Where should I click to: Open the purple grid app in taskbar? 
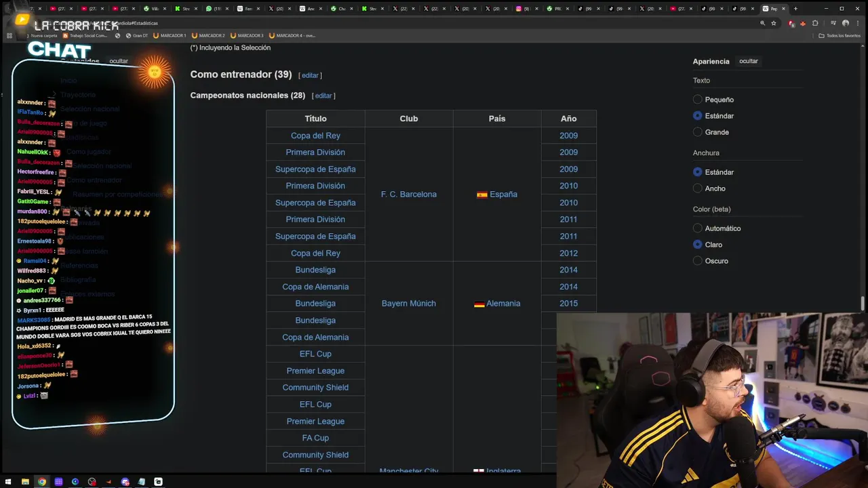pyautogui.click(x=58, y=482)
